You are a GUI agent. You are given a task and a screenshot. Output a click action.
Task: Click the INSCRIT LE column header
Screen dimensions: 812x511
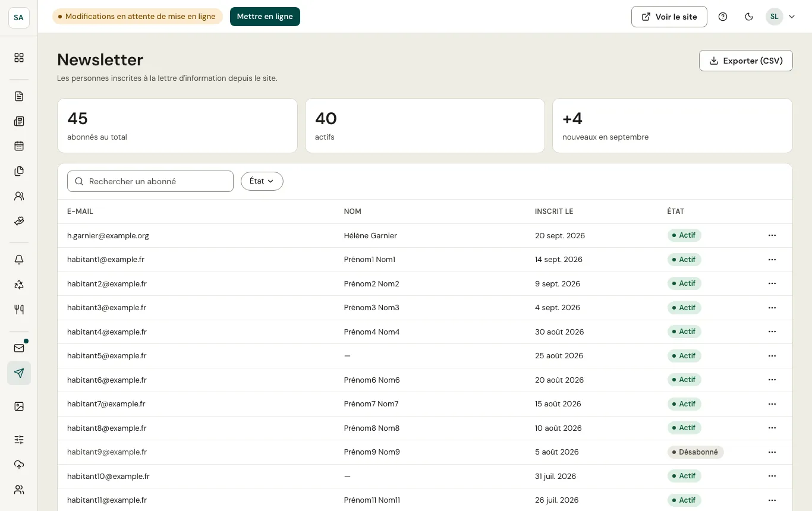click(x=554, y=212)
